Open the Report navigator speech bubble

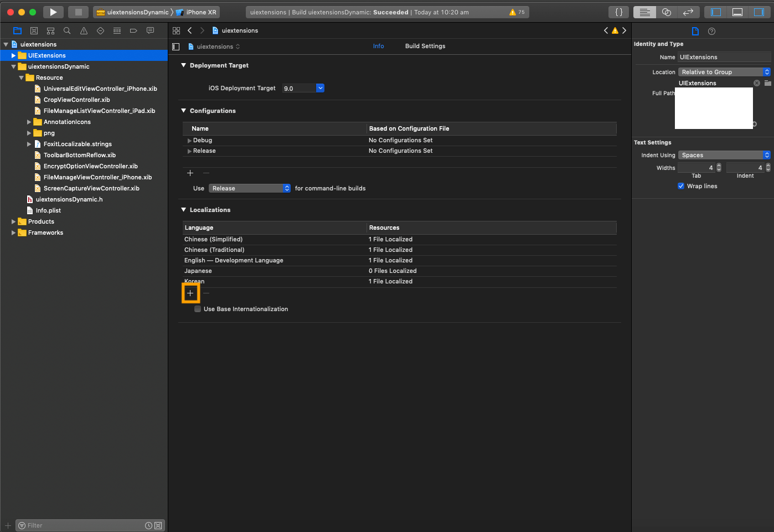[x=150, y=31]
